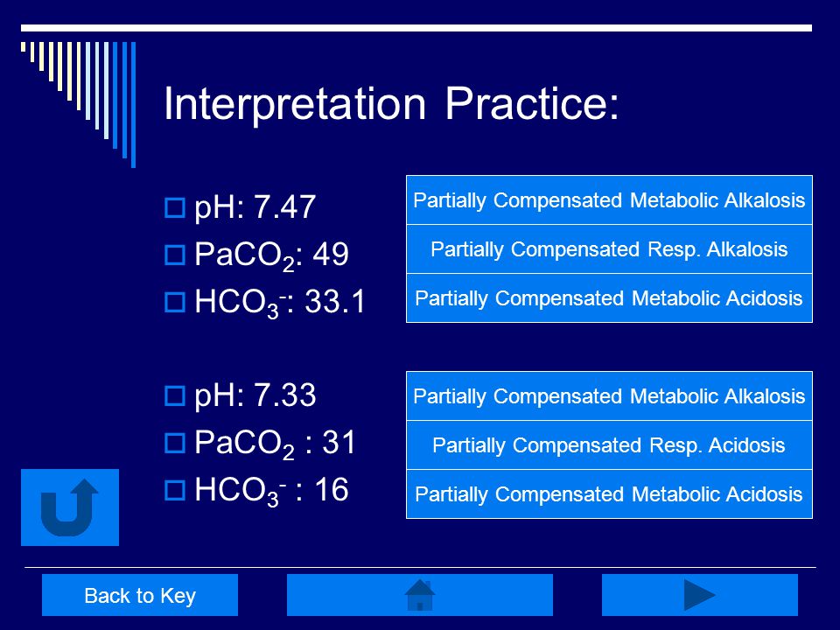Click the U-turn return arrow icon
The height and width of the screenshot is (630, 840).
pos(70,507)
